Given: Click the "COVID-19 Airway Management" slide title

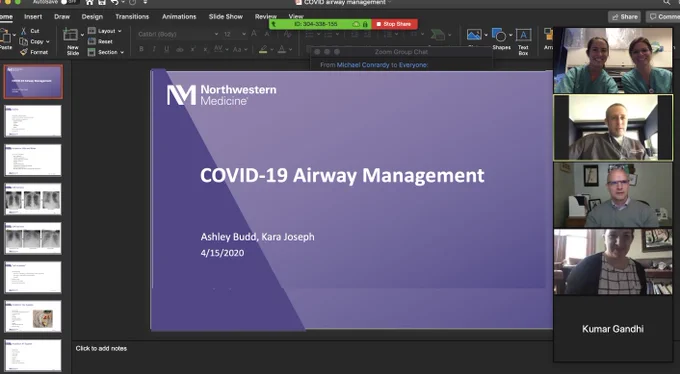Looking at the screenshot, I should (342, 175).
